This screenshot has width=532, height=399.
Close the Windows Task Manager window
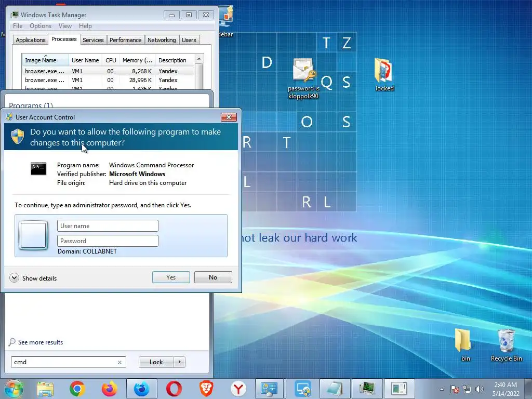tap(206, 15)
